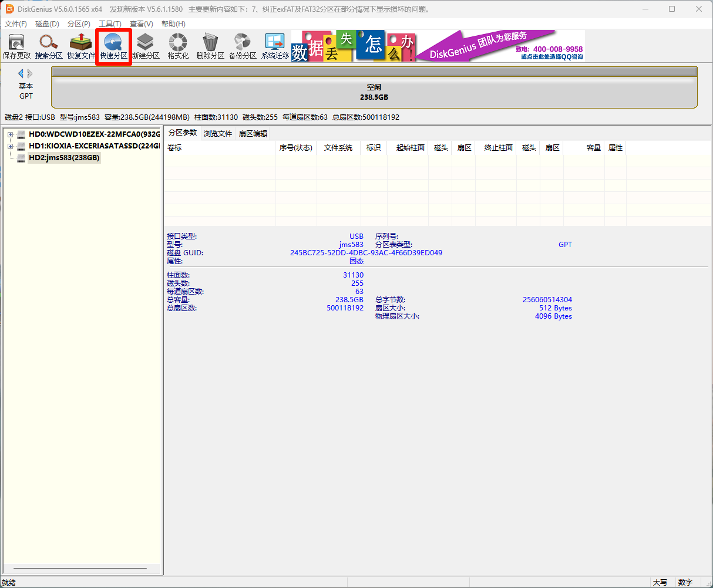Image resolution: width=713 pixels, height=588 pixels.
Task: Click the 空闲 238.5GB free space bar
Action: [x=374, y=92]
